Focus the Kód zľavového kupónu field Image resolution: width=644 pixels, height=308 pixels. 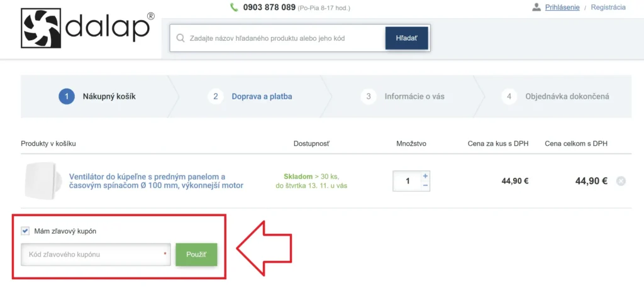[96, 254]
